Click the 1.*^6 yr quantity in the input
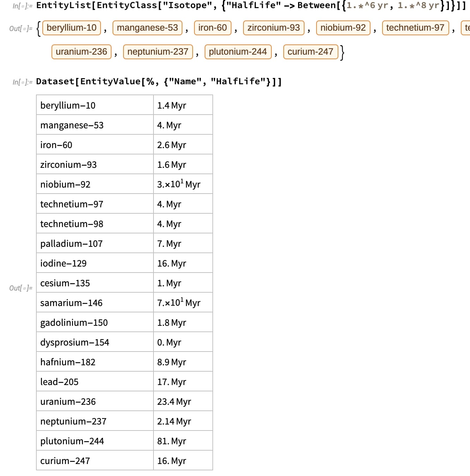Viewport: 470px width, 476px height. [x=367, y=6]
